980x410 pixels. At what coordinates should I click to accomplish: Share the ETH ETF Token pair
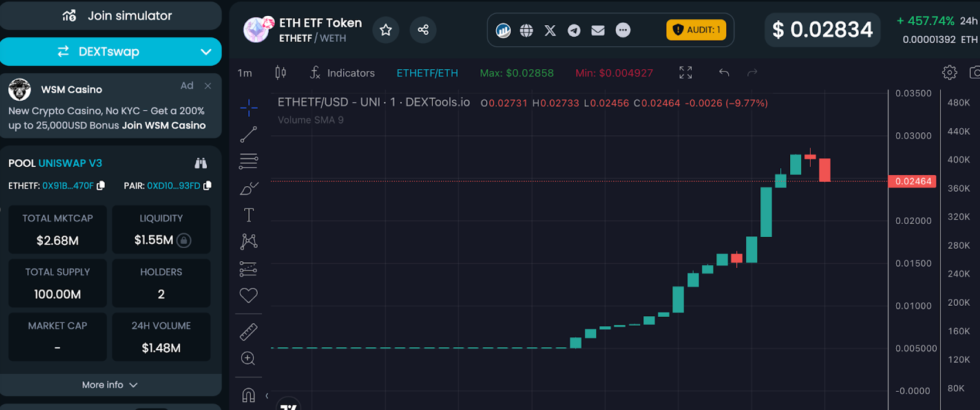pyautogui.click(x=423, y=30)
